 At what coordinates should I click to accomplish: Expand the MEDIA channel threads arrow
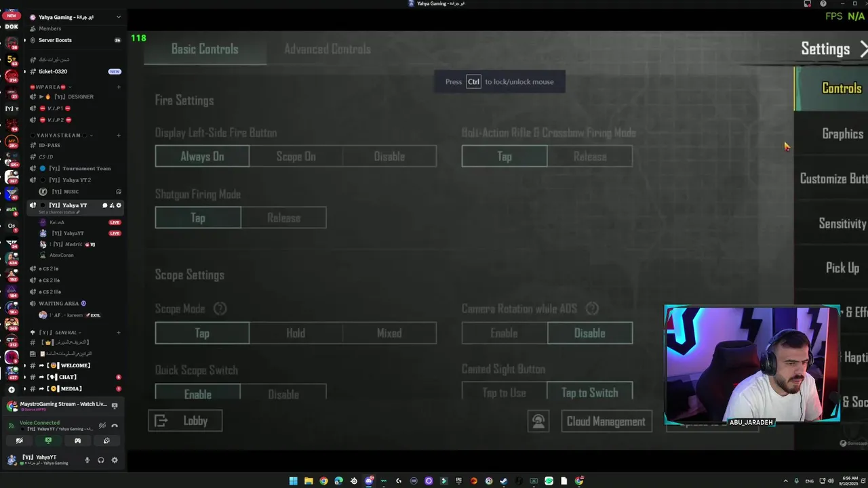coord(24,388)
